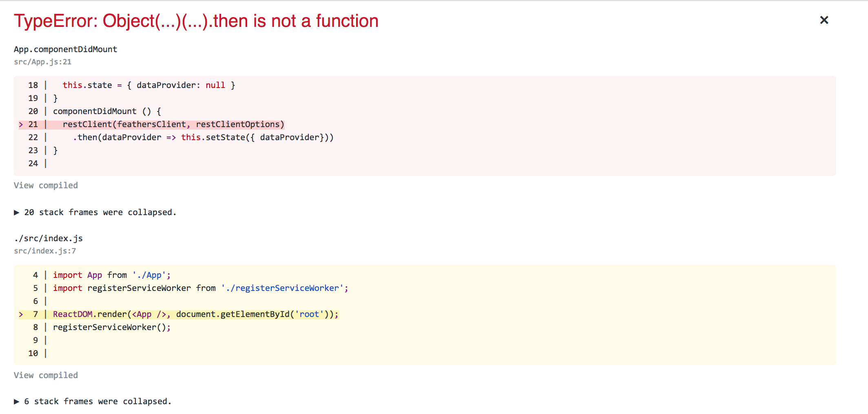The height and width of the screenshot is (414, 868).
Task: Close the error overlay
Action: 824,20
